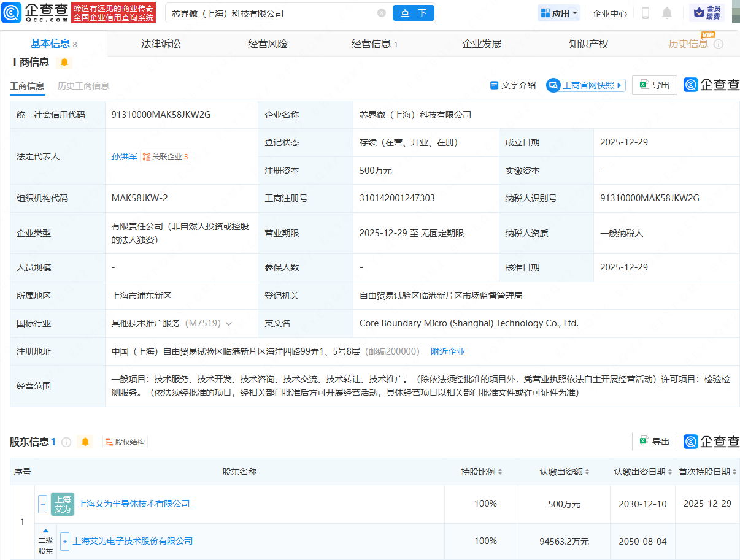Toggle the alert bell next to 股东信息 1

point(85,442)
